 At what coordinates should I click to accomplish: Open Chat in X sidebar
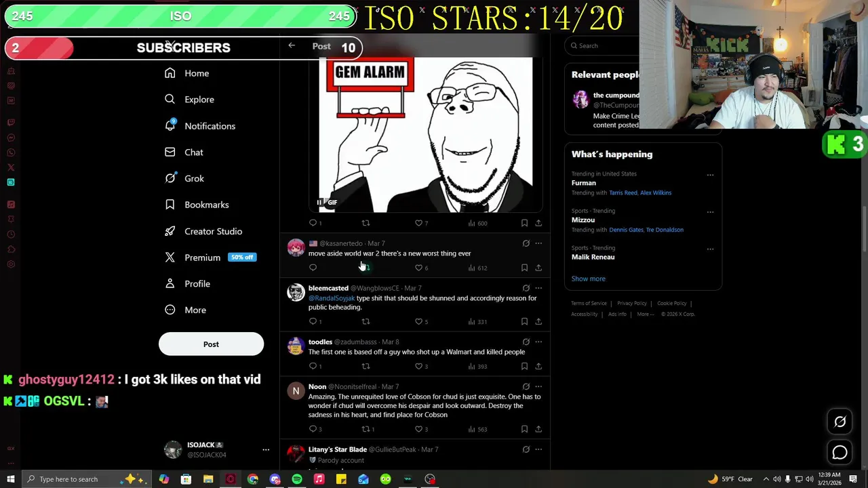tap(184, 152)
